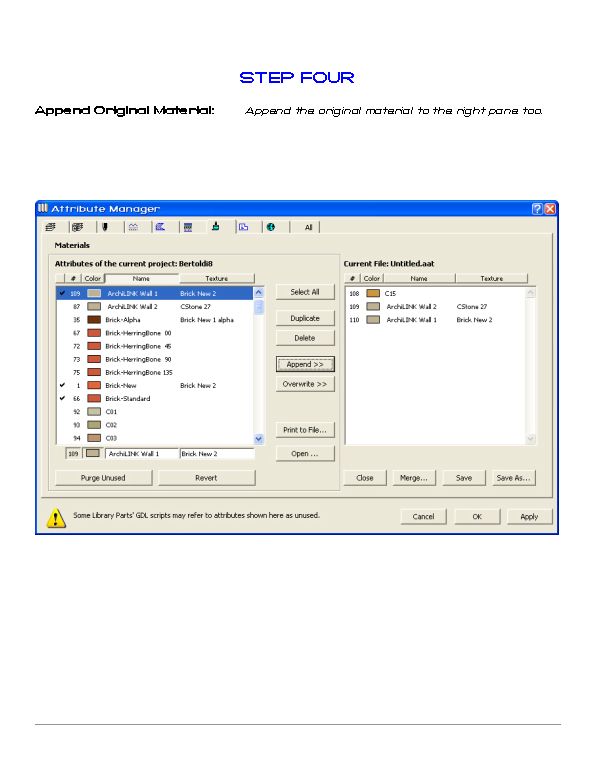594x767 pixels.
Task: Select ArchiLINK Wall 2 in left list
Action: click(x=155, y=307)
